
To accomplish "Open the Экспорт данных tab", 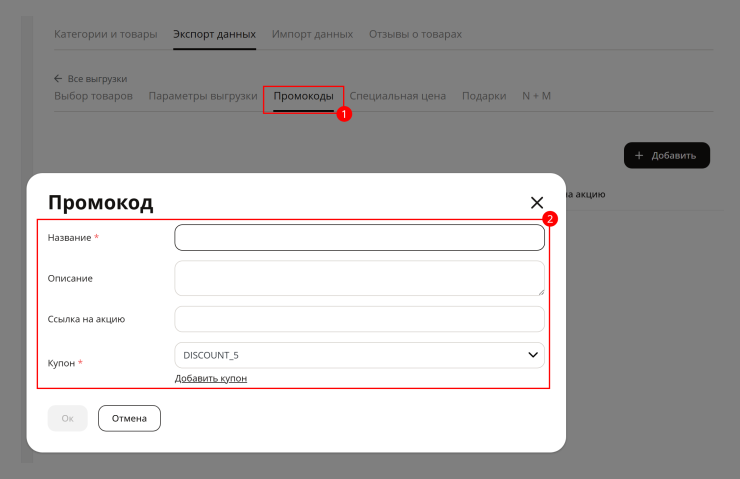I will (214, 34).
